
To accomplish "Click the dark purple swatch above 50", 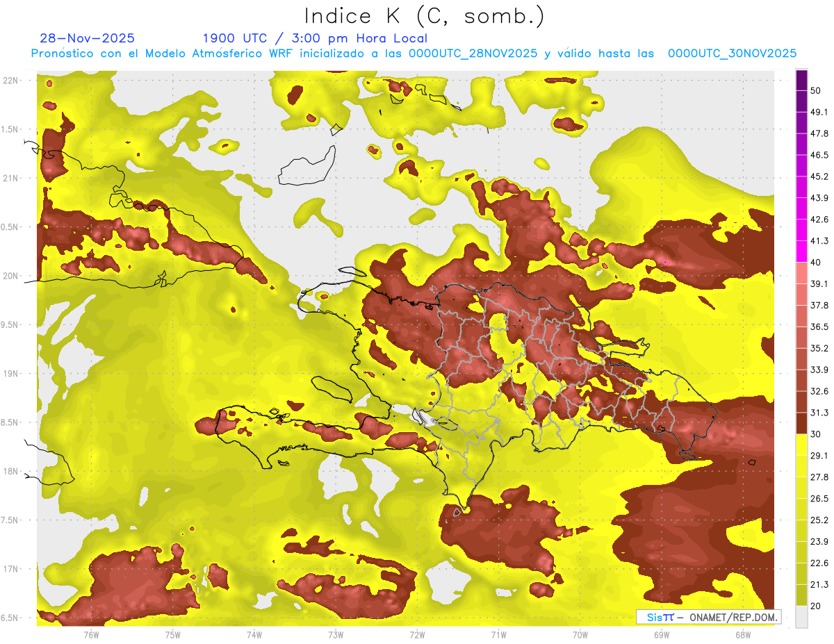I will tap(801, 81).
